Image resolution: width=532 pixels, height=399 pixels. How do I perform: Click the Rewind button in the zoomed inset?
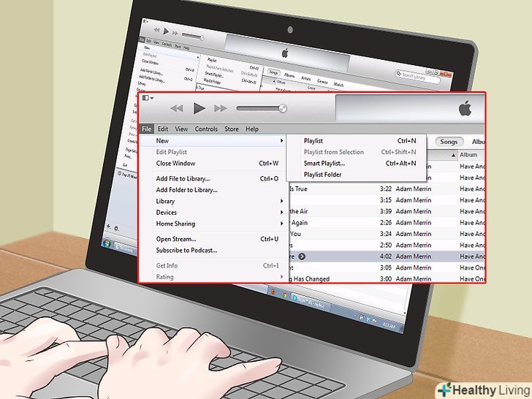coord(177,109)
